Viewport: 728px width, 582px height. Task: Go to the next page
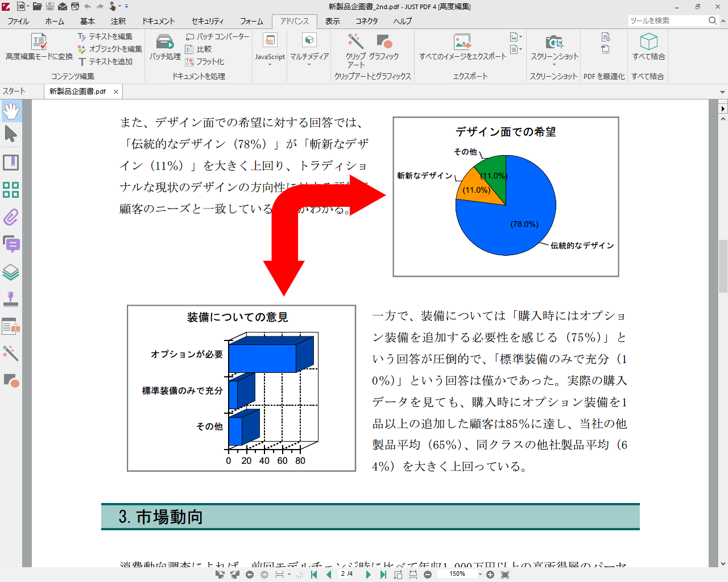coord(368,575)
